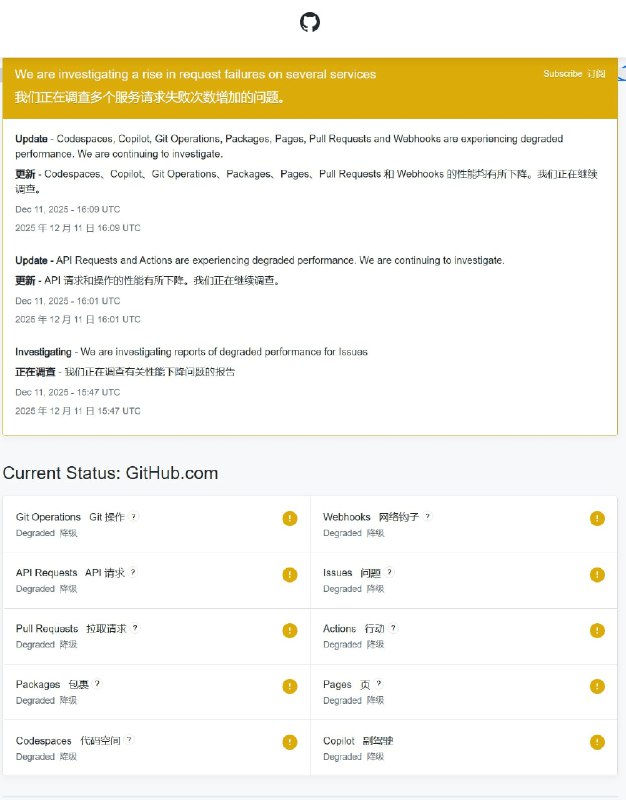
Task: Click the GitHub Octocat logo
Action: click(310, 22)
